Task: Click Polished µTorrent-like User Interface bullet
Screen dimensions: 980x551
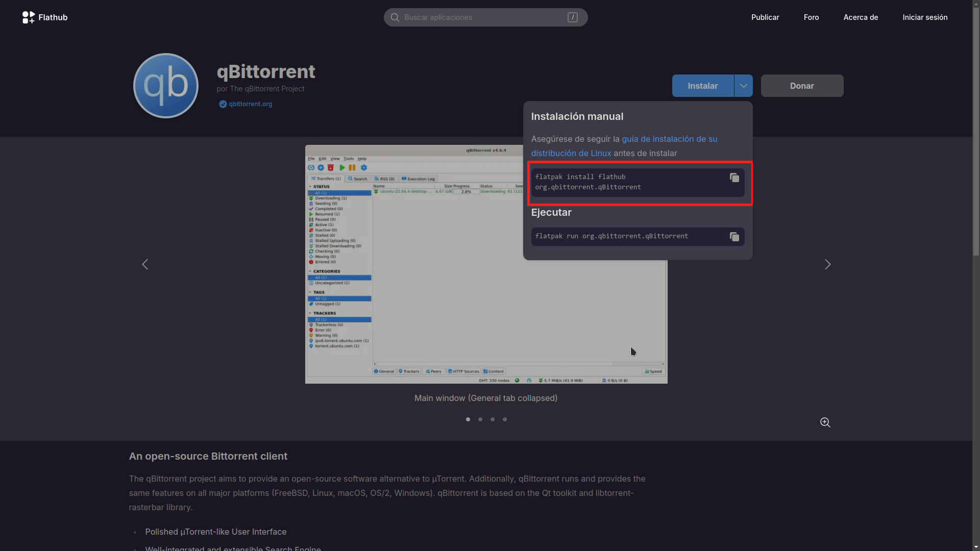Action: coord(215,532)
